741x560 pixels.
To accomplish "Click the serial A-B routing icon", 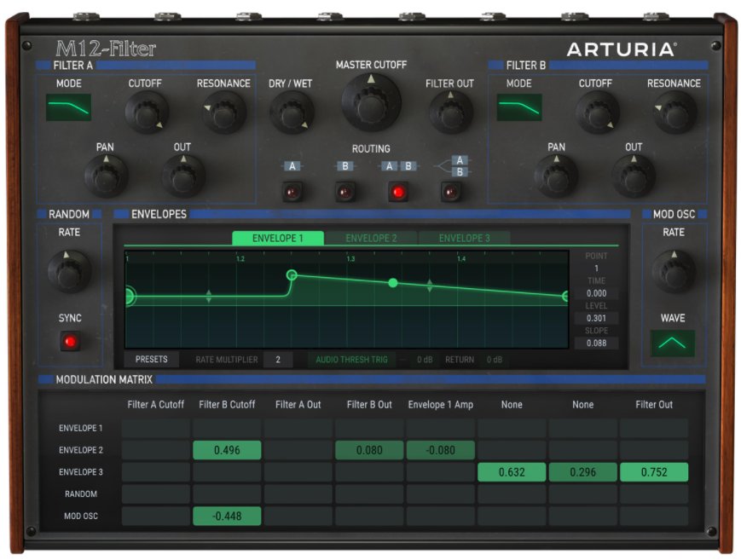I will click(397, 165).
